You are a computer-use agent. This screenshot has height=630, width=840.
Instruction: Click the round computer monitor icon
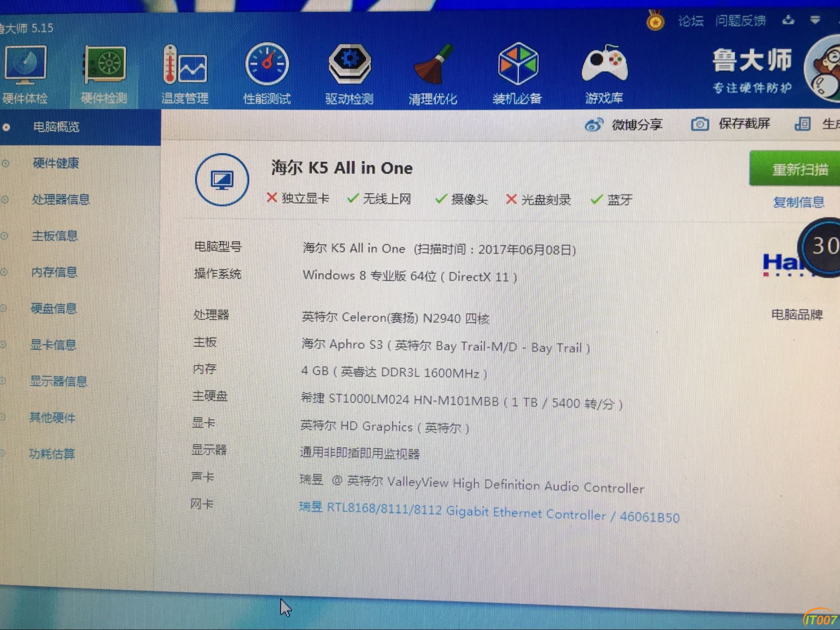(222, 180)
